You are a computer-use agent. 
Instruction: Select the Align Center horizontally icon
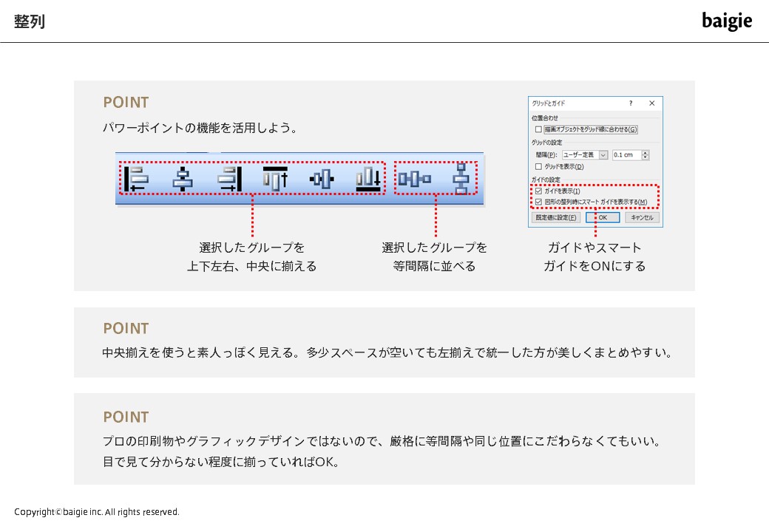(x=183, y=179)
